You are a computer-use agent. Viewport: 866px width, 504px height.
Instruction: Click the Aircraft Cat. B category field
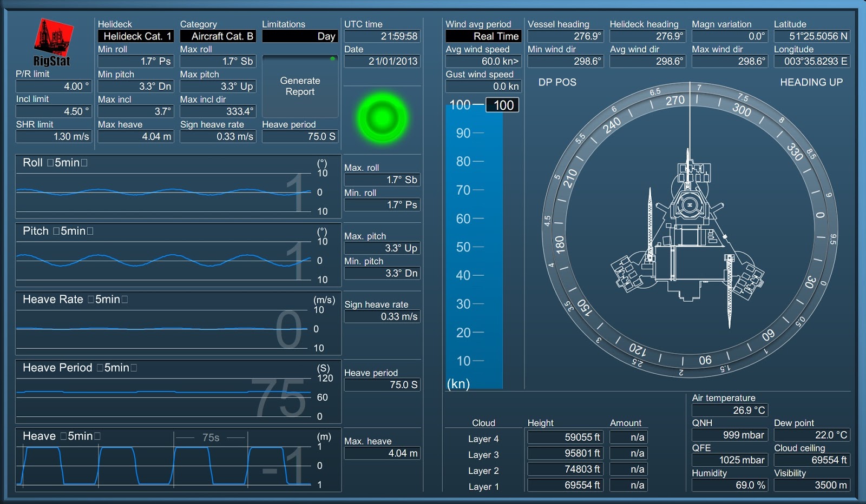coord(217,36)
